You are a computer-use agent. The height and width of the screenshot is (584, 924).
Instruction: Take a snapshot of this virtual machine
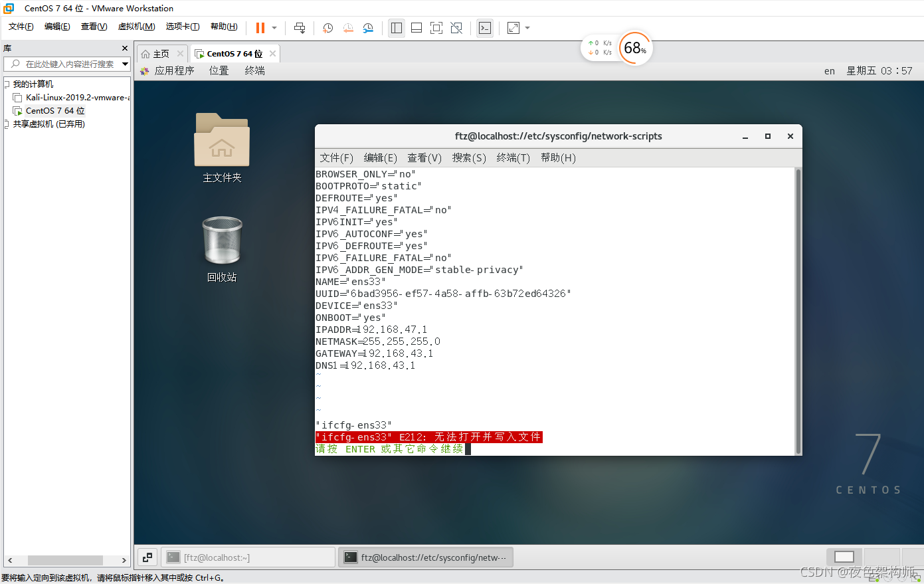(327, 28)
